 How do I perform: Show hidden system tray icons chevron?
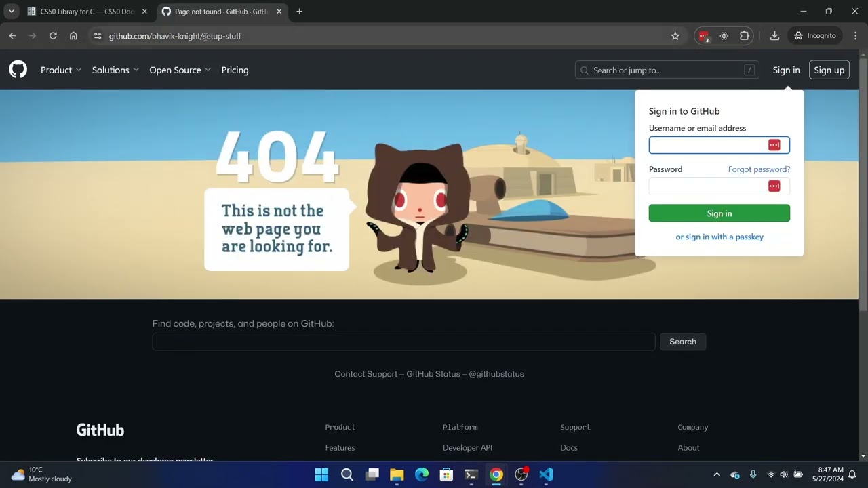(717, 474)
